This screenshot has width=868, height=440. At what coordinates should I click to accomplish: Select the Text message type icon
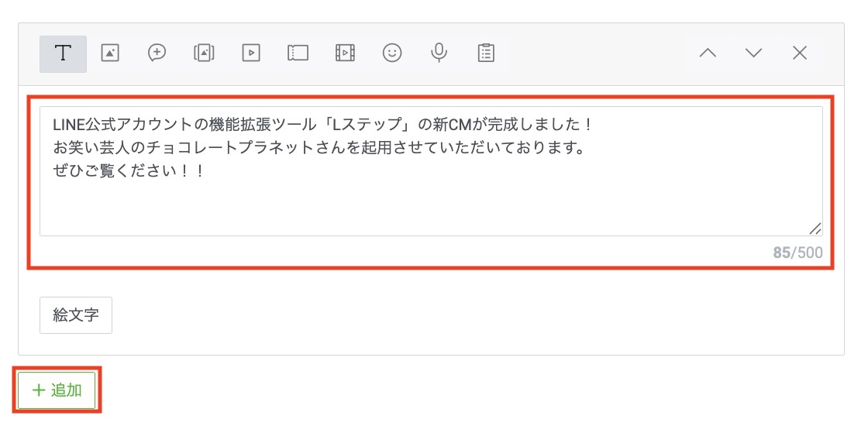63,53
